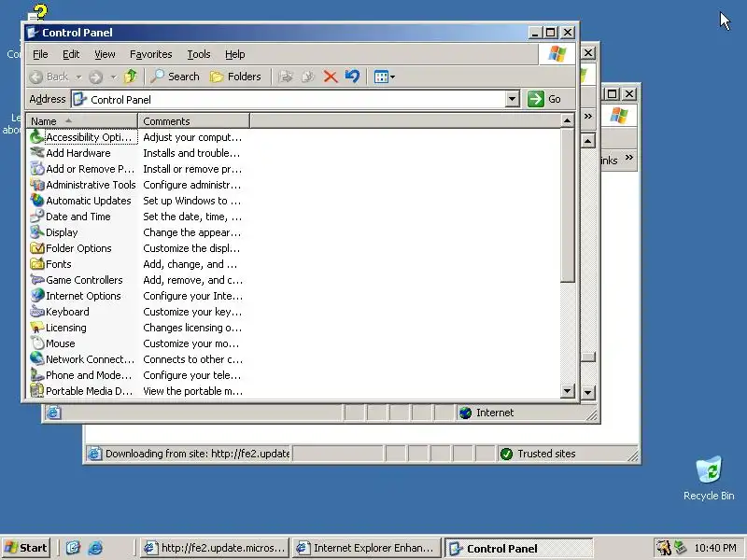This screenshot has width=747, height=560.
Task: Open the Display icon
Action: click(x=36, y=232)
